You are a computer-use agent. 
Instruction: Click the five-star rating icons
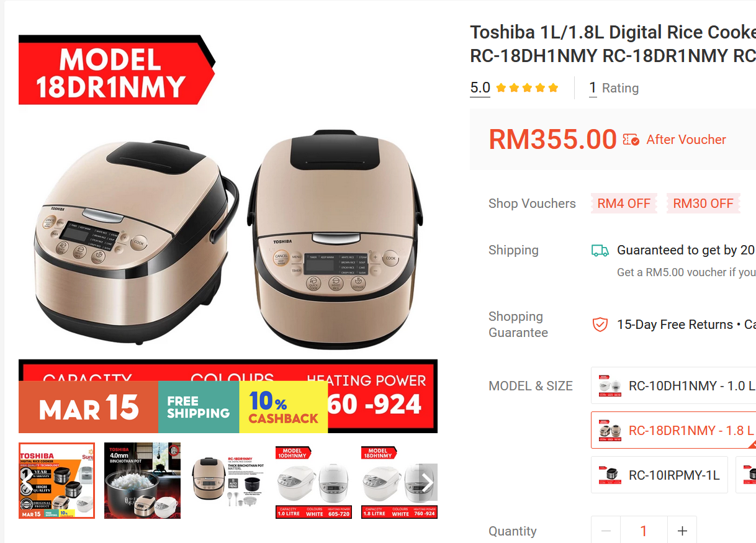(527, 88)
